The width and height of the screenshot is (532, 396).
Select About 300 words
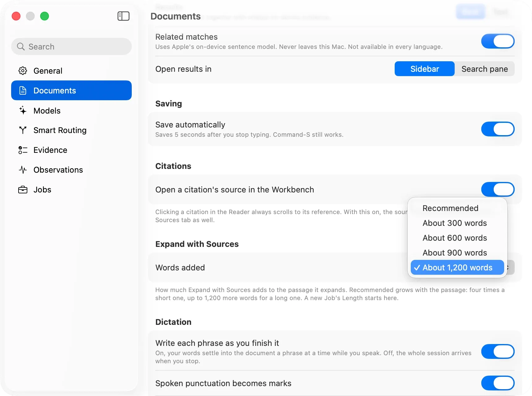pos(457,223)
